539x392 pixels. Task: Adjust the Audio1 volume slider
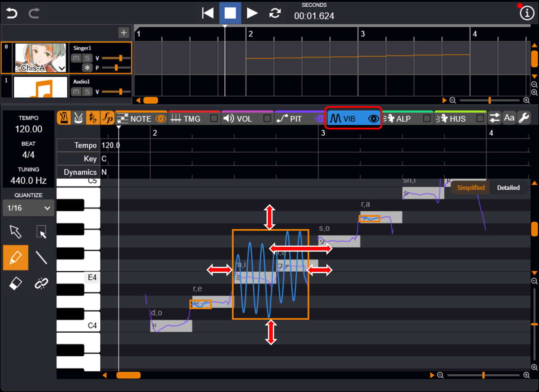point(116,92)
